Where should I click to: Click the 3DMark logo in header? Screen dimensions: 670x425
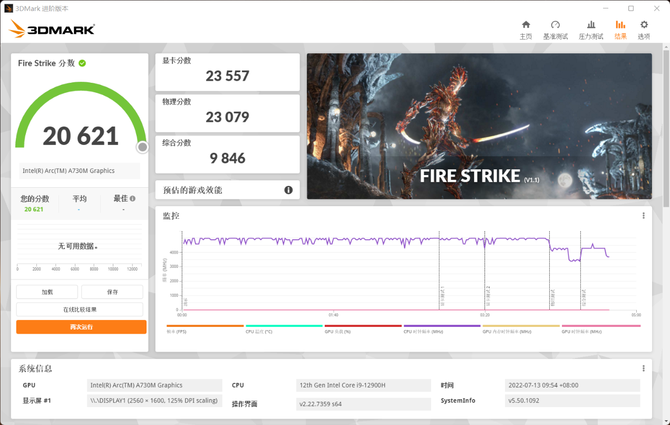point(52,30)
